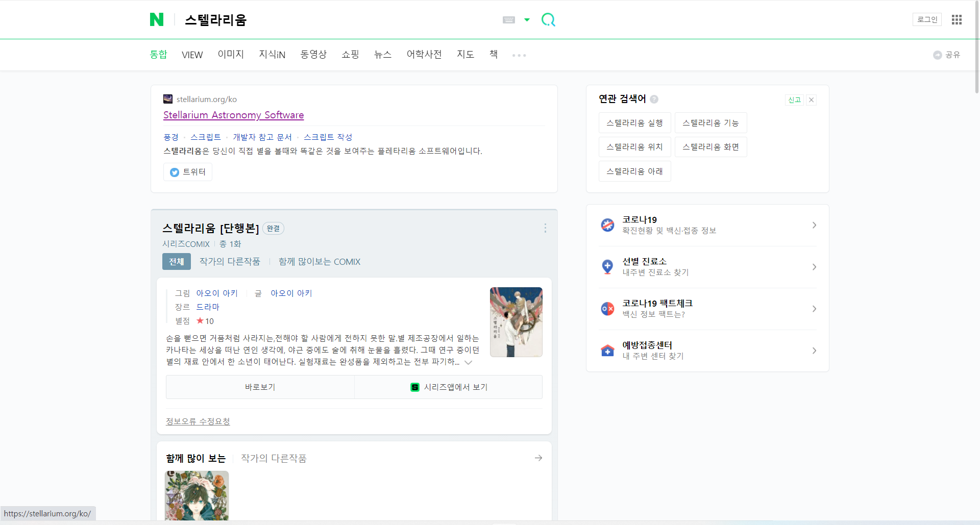Click the green Naver N logo

(x=157, y=19)
